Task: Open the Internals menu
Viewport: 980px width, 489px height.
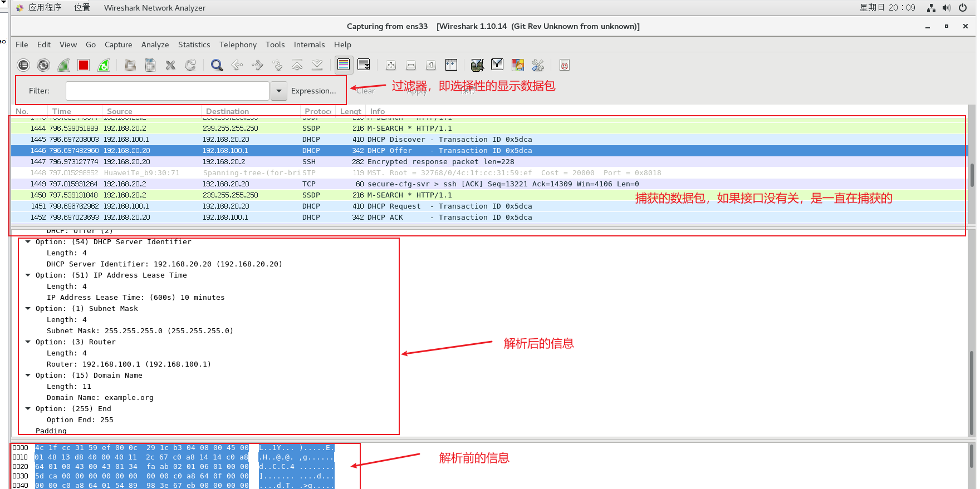Action: coord(309,45)
